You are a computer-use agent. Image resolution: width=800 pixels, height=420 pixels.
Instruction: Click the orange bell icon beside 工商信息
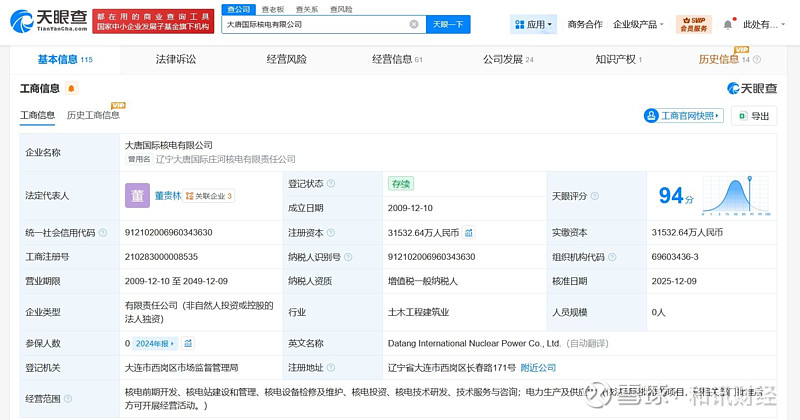point(71,89)
